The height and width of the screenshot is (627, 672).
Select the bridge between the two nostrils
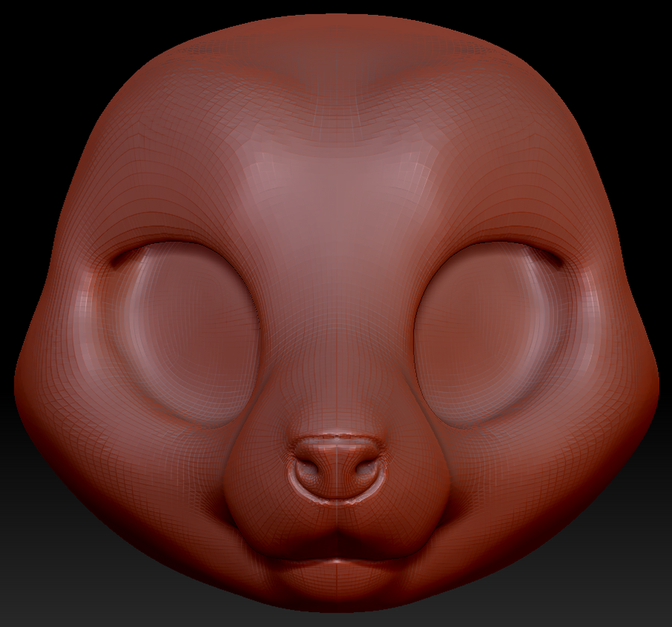(x=337, y=474)
